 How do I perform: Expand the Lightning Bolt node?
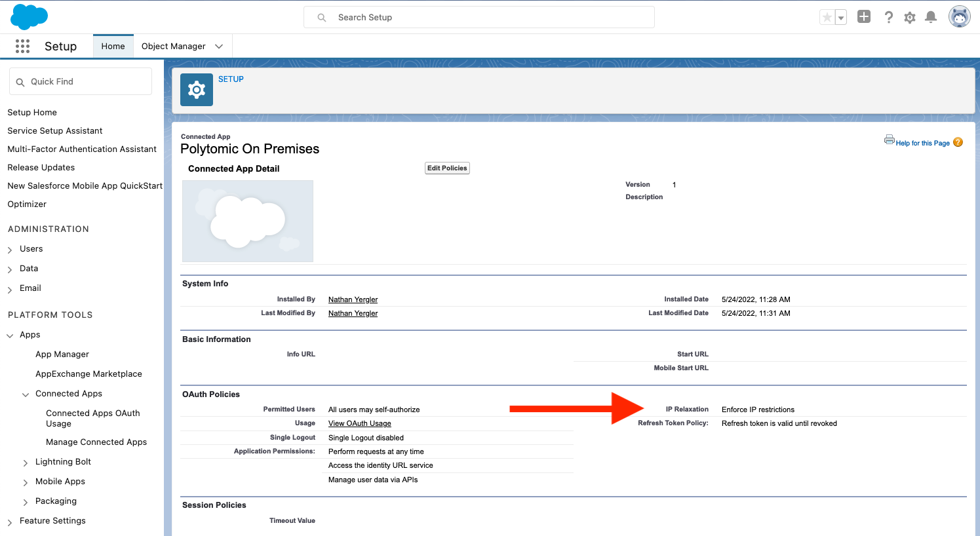tap(26, 463)
